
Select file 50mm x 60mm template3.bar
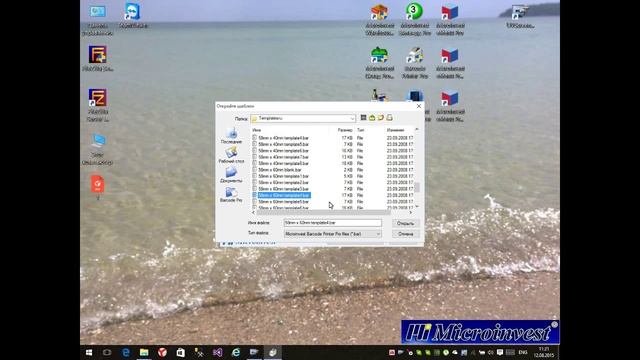pyautogui.click(x=283, y=189)
